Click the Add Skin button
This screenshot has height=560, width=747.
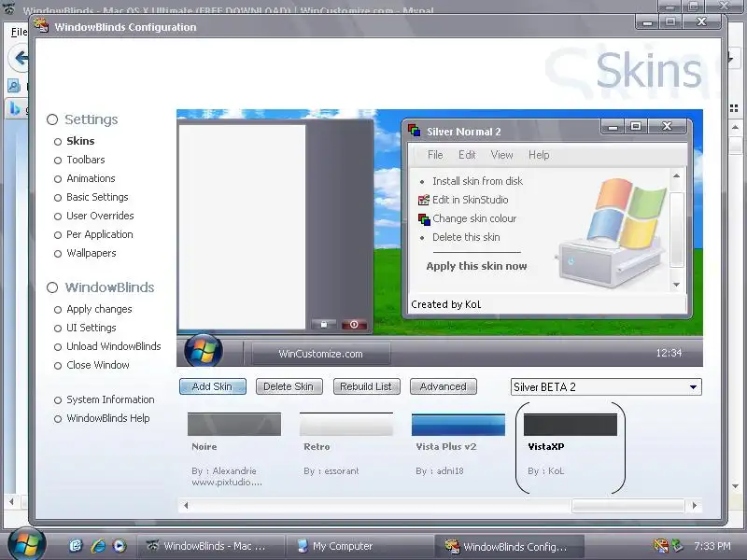click(x=213, y=386)
